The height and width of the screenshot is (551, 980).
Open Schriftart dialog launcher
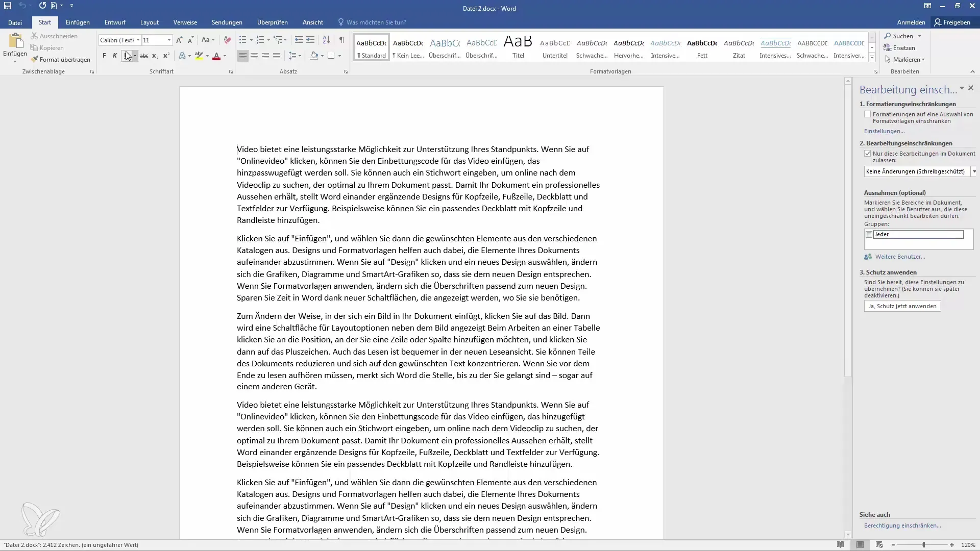pyautogui.click(x=231, y=72)
